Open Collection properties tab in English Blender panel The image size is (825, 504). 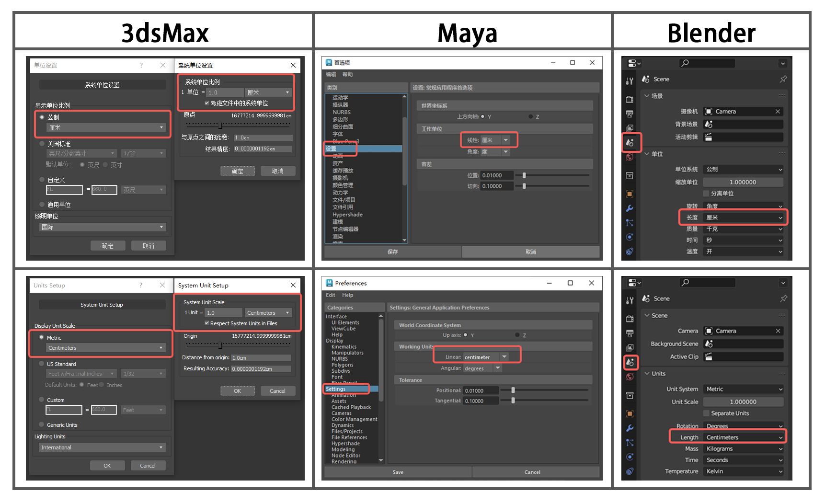[x=630, y=395]
